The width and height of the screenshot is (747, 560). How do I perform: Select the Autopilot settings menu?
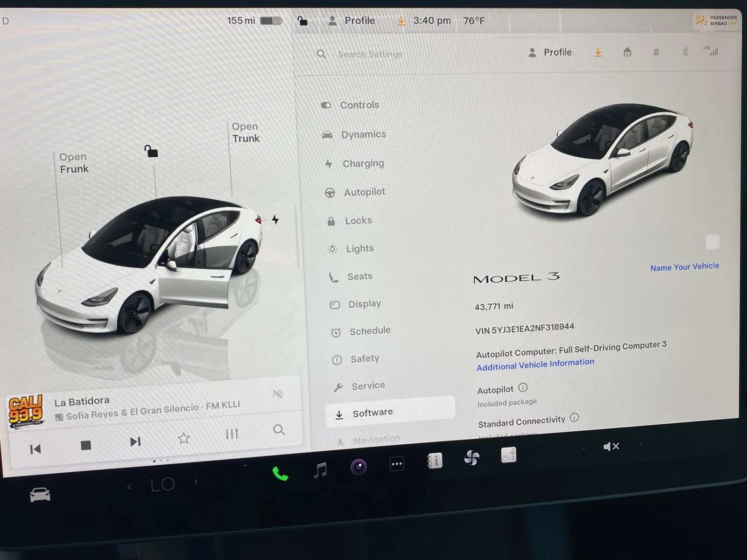(364, 192)
